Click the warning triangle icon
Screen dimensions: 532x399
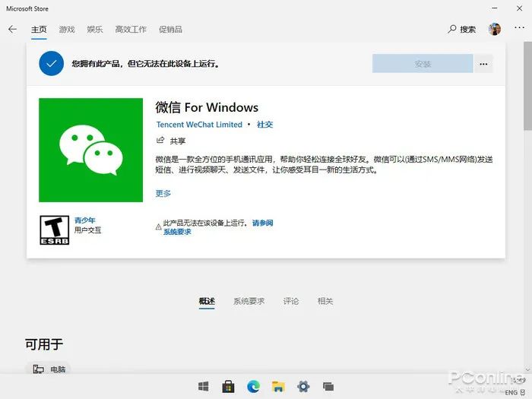pos(158,227)
